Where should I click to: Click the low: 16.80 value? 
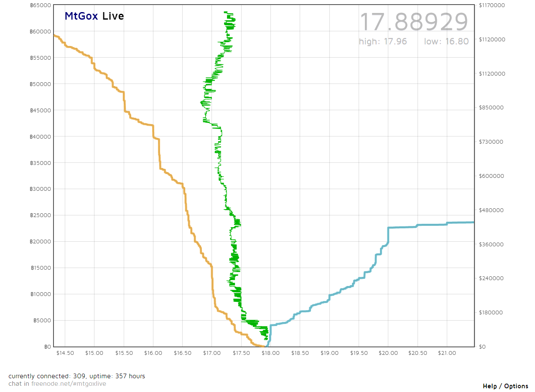[446, 41]
